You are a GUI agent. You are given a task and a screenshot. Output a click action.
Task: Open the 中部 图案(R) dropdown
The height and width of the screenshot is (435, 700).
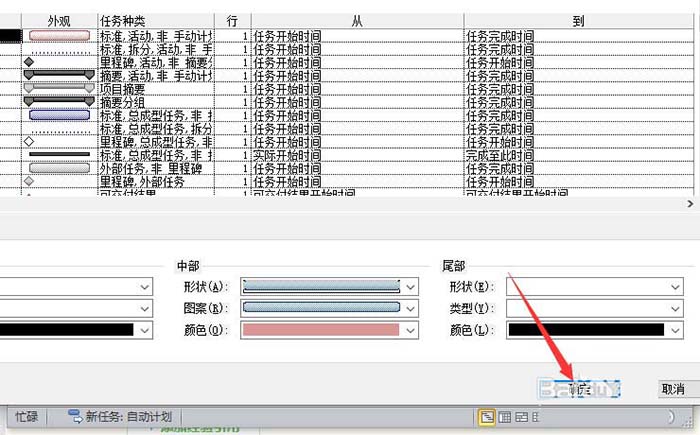410,308
